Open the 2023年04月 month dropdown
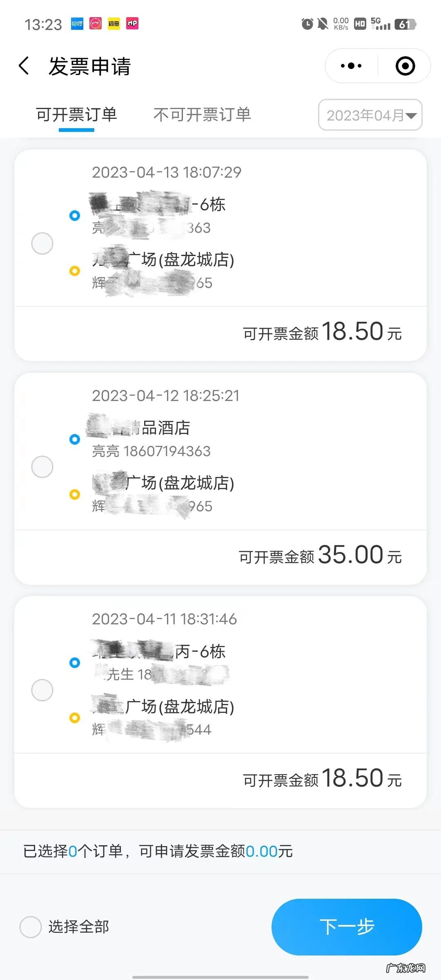 (x=370, y=115)
